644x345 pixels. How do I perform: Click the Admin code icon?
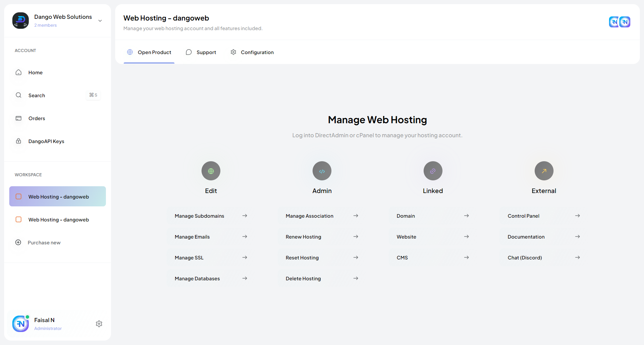322,171
